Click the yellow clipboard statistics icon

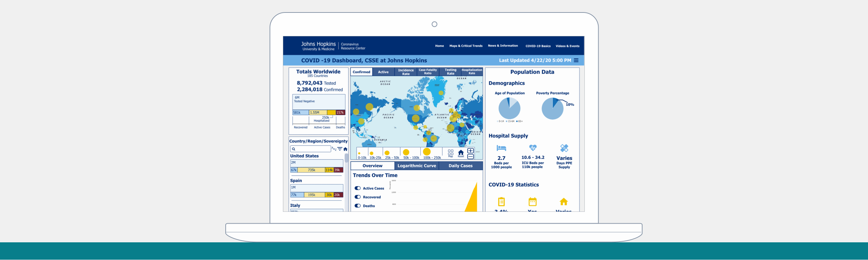coord(501,201)
